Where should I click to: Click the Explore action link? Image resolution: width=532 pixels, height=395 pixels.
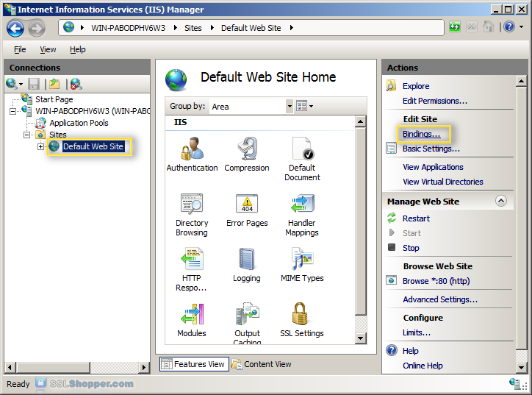click(416, 86)
